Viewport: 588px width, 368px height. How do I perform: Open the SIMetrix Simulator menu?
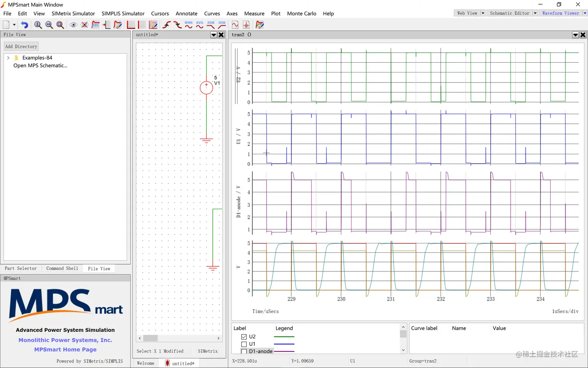(x=73, y=13)
